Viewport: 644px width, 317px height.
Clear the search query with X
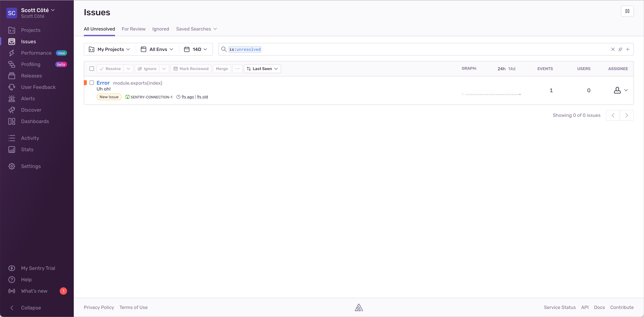pos(613,49)
